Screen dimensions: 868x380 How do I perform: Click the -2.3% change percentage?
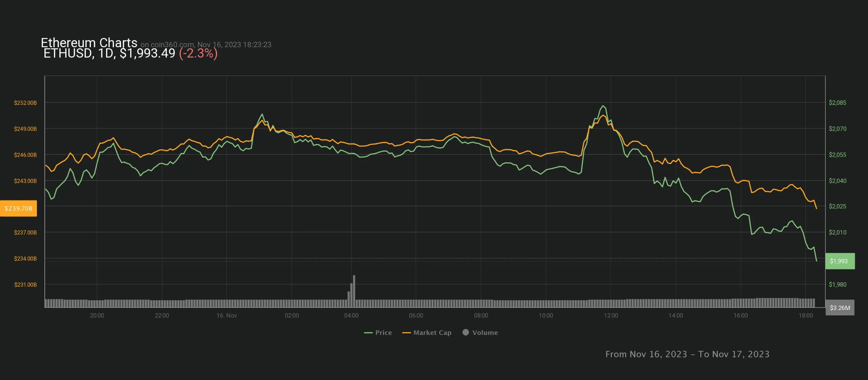coord(198,53)
